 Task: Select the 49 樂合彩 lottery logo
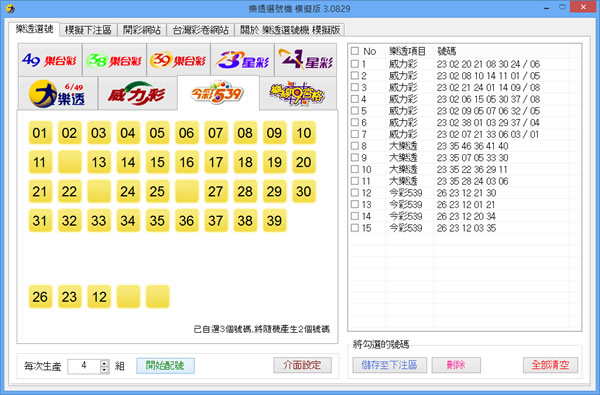[x=50, y=60]
